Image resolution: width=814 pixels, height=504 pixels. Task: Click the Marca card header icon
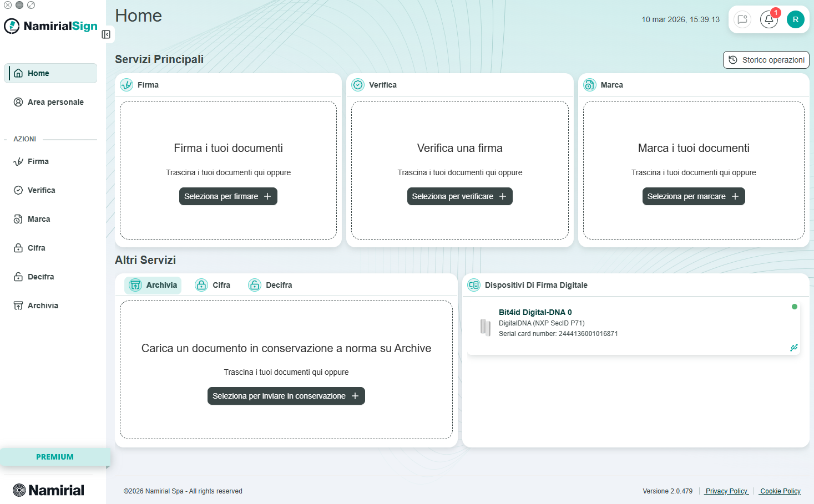tap(590, 85)
